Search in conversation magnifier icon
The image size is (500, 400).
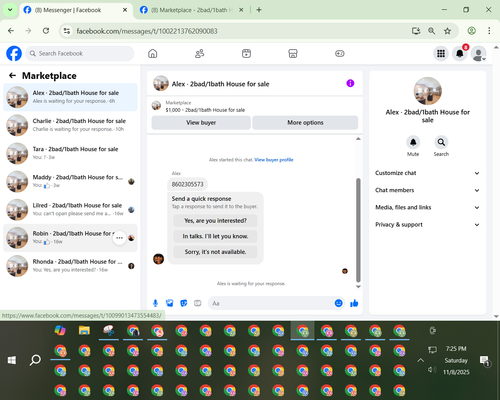(441, 142)
